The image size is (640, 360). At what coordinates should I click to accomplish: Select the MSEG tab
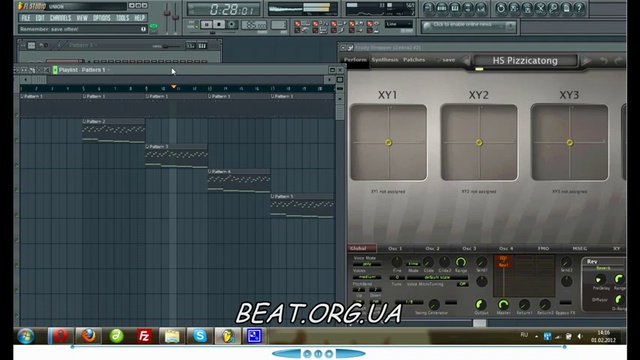(x=580, y=248)
